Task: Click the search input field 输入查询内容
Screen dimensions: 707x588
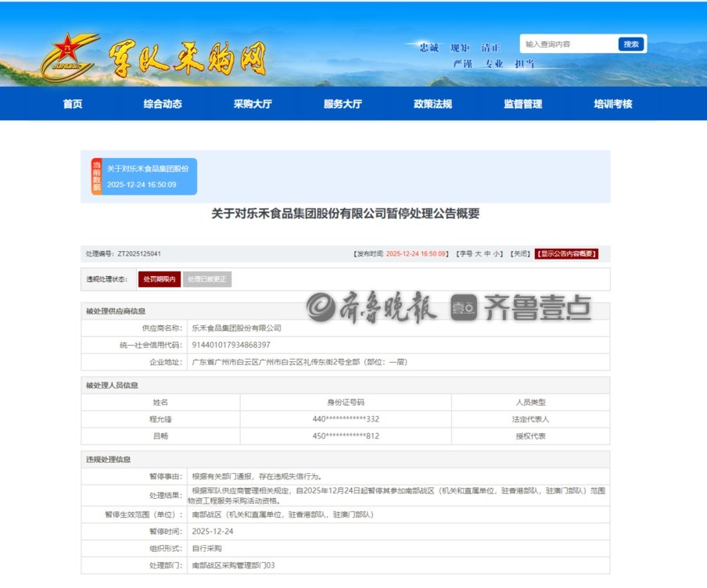Action: [569, 45]
